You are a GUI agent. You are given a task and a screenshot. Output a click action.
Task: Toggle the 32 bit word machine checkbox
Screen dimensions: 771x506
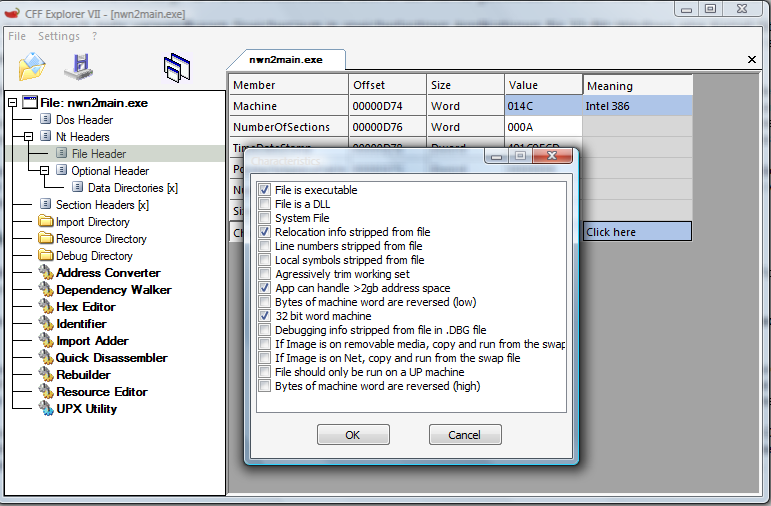pos(264,316)
